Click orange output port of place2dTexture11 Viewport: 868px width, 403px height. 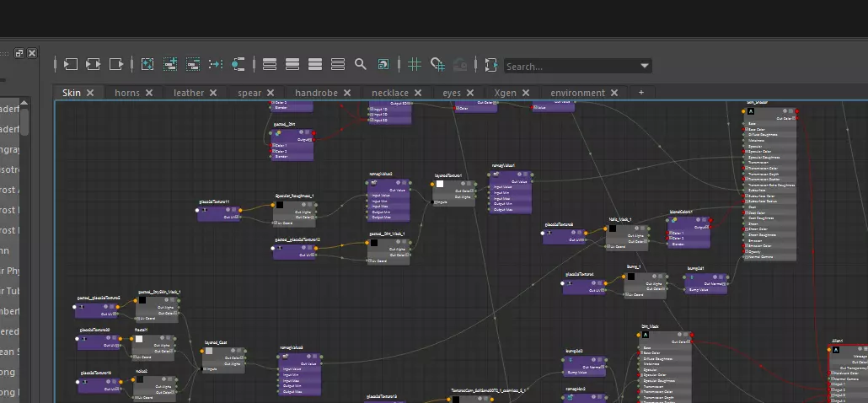[x=240, y=211]
